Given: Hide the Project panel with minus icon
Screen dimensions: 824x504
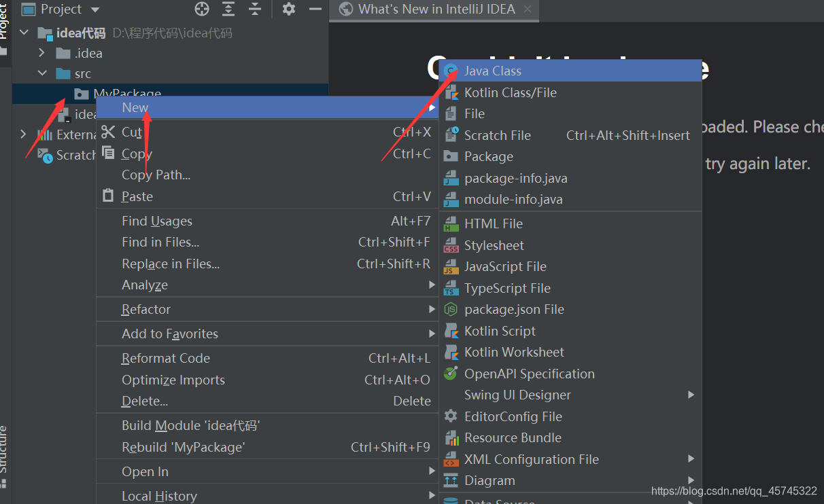Looking at the screenshot, I should point(315,9).
